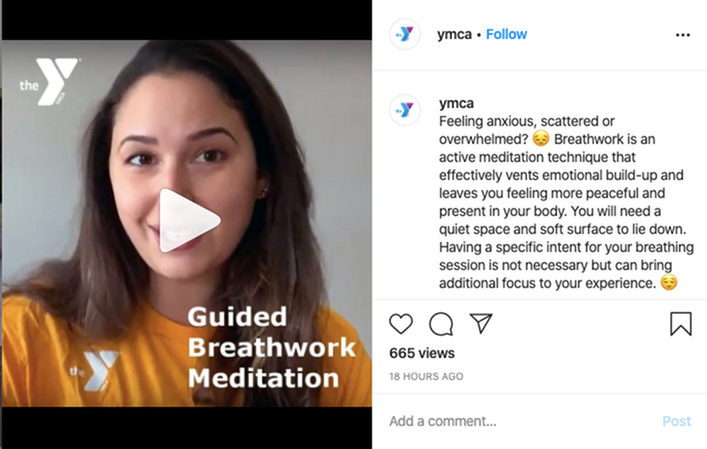Follow the ymca account
707x449 pixels.
click(x=506, y=34)
